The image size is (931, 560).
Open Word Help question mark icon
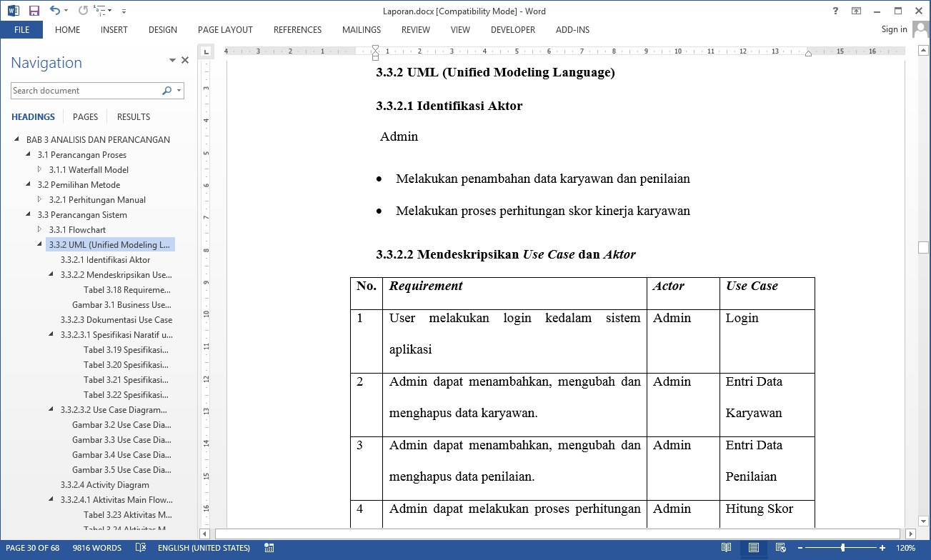click(835, 11)
